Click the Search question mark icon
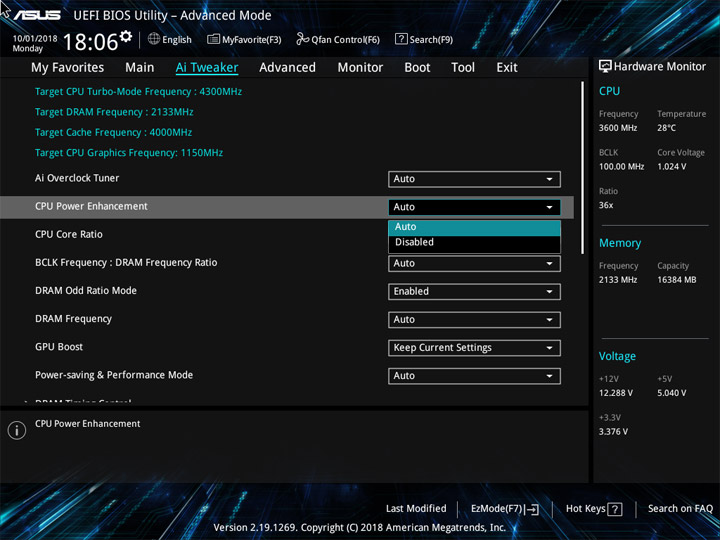This screenshot has height=540, width=720. (x=401, y=39)
